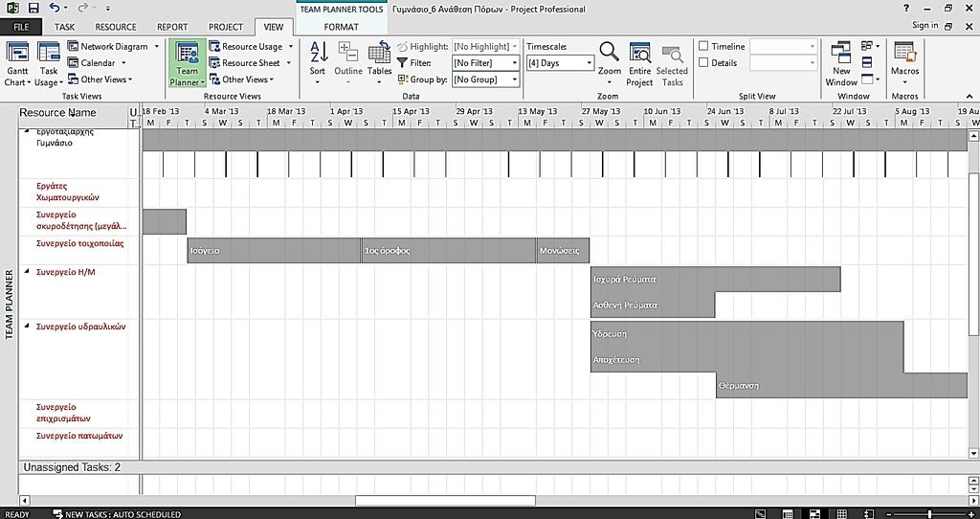Screen dimensions: 980x519
Task: Enable the Details checkbox
Action: pyautogui.click(x=703, y=62)
